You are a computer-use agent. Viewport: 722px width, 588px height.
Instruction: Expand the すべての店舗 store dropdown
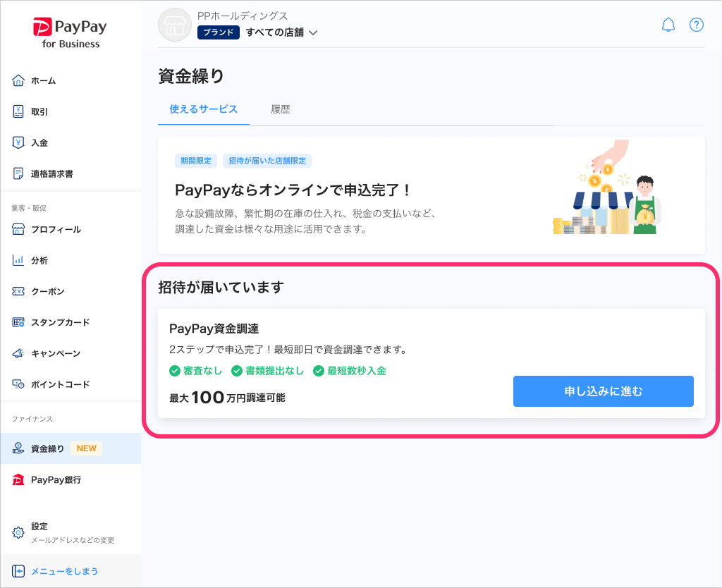[281, 32]
